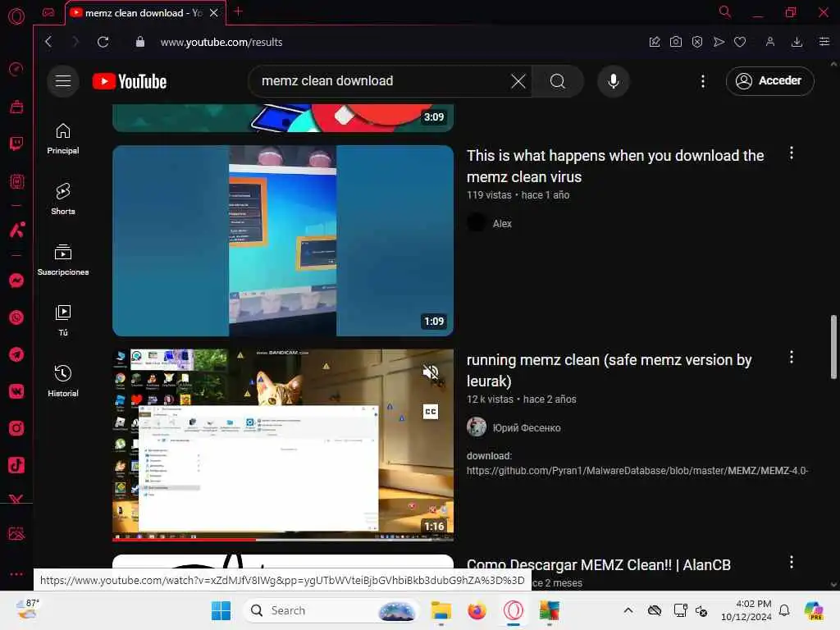Reload the YouTube page
The width and height of the screenshot is (840, 630).
click(x=103, y=42)
